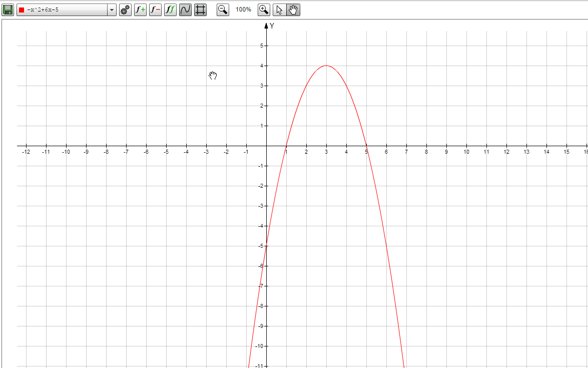Click y-axis label -10
The width and height of the screenshot is (588, 368).
point(259,346)
